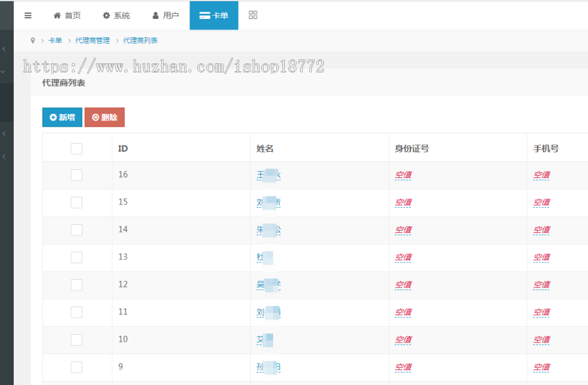Edit the name link in row 14

pos(269,229)
